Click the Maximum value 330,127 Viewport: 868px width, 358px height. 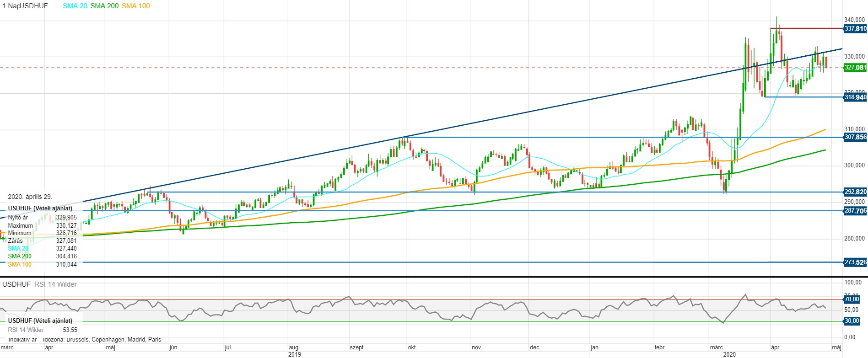[66, 225]
